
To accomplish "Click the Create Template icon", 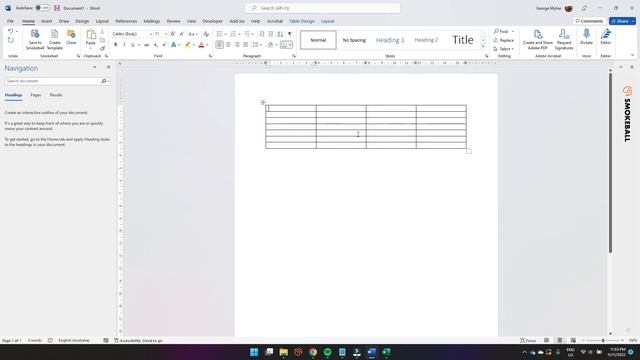I will (54, 40).
